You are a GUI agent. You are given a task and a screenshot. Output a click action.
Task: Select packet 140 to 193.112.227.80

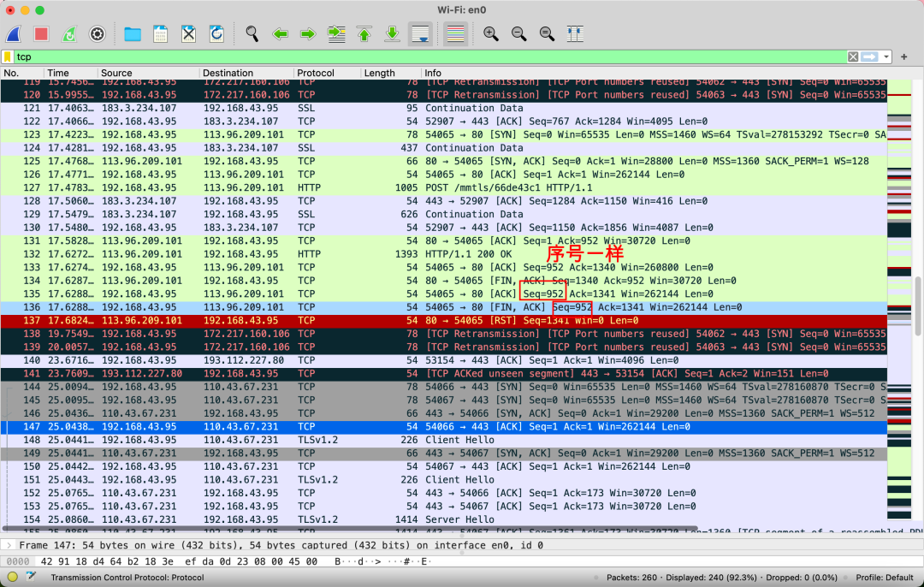point(444,360)
